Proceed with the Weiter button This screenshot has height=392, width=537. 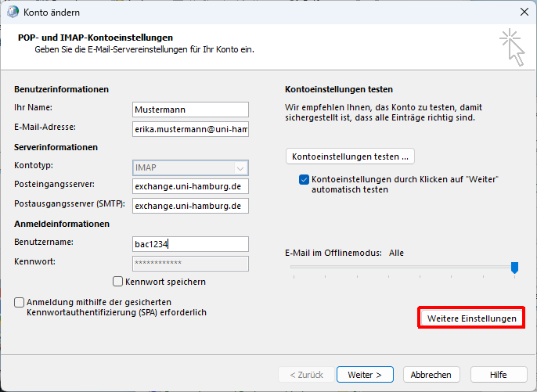tap(365, 375)
